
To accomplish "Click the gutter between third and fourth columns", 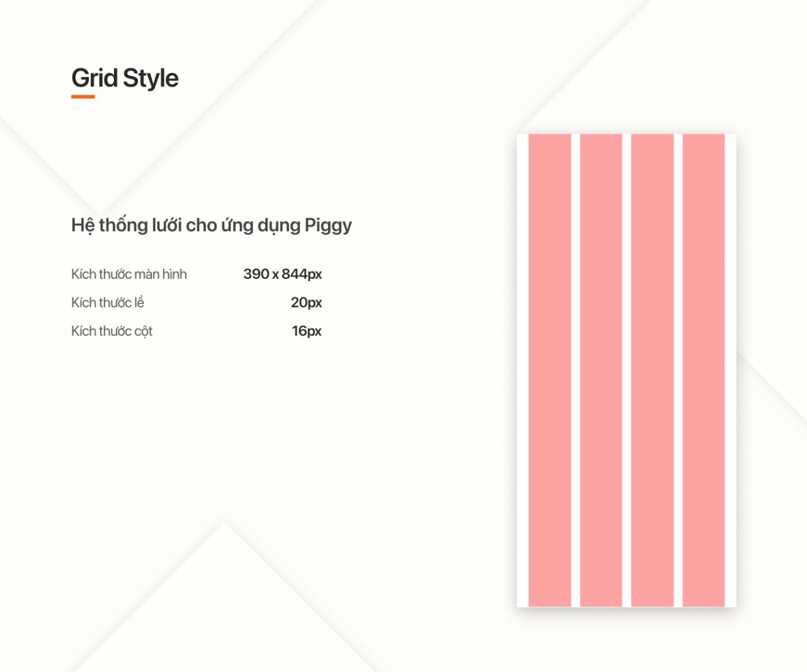I will pos(678,370).
